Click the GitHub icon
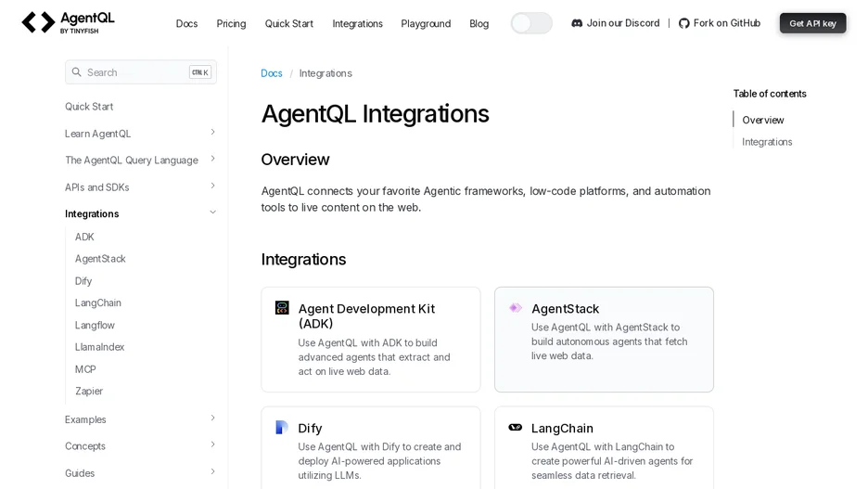Viewport: 868px width, 489px height. click(684, 23)
